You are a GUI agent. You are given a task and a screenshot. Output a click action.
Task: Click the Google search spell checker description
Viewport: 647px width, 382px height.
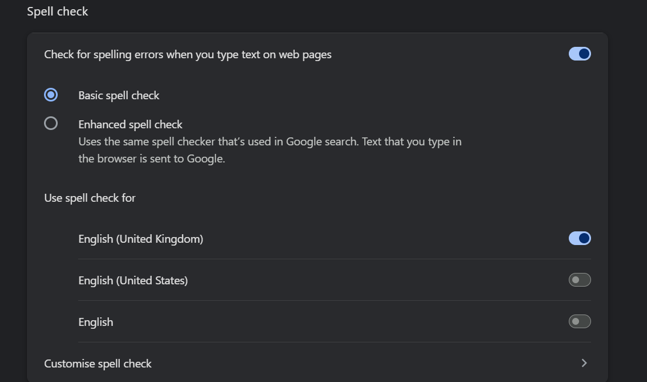point(270,150)
